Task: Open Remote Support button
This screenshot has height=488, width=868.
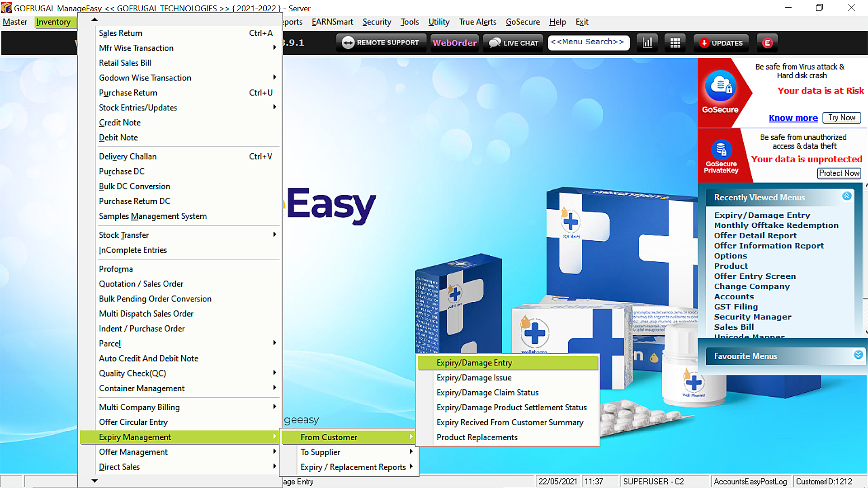Action: (x=381, y=43)
